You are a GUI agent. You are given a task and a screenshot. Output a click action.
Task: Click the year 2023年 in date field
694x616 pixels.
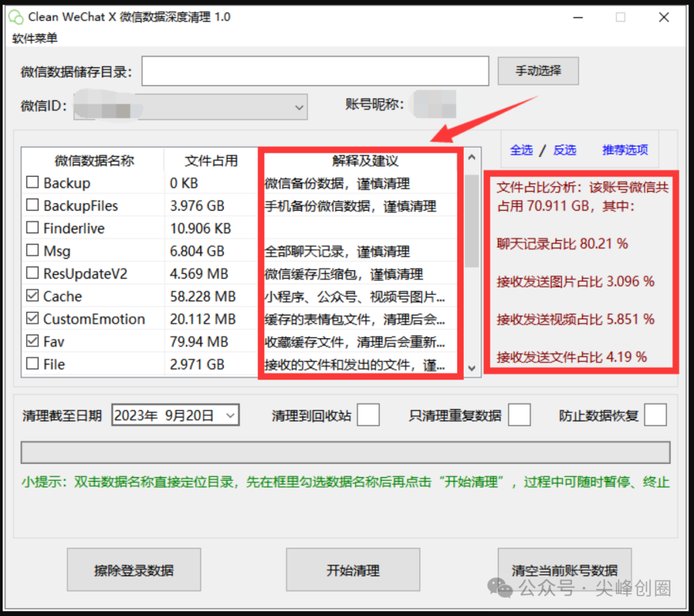point(136,416)
